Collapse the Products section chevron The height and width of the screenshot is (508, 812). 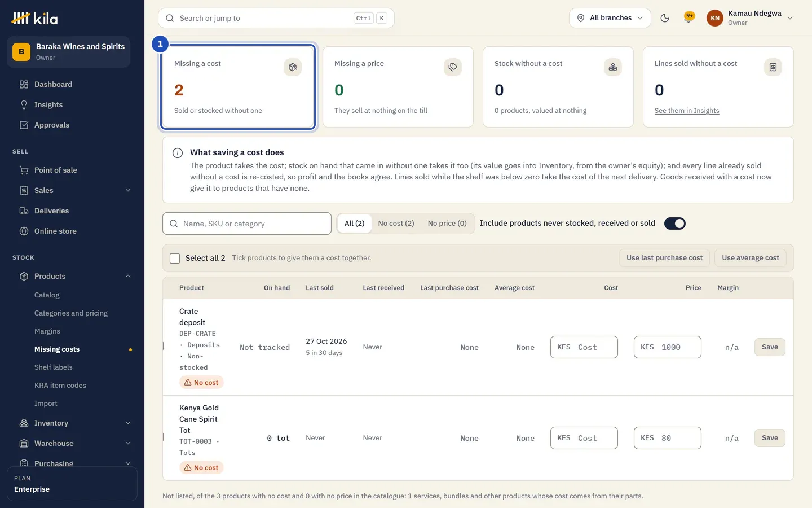(x=128, y=276)
